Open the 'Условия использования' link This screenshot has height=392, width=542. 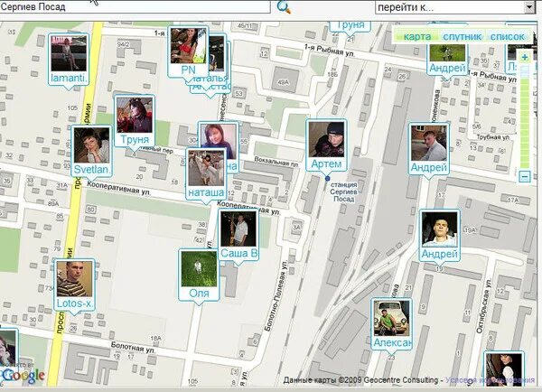pyautogui.click(x=490, y=380)
